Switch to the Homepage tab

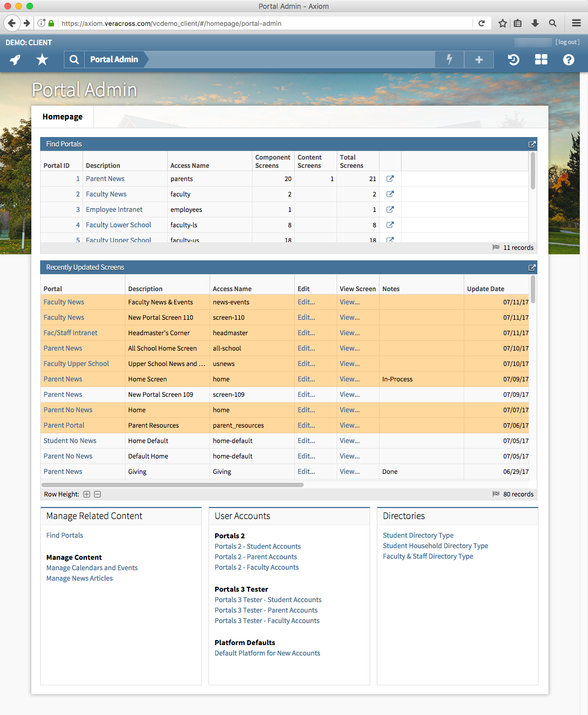click(62, 117)
